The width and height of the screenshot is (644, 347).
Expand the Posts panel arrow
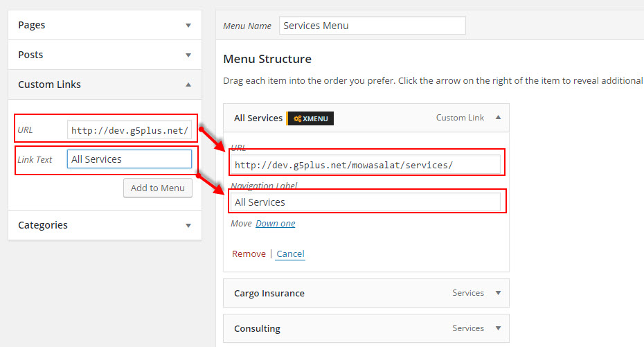click(188, 55)
